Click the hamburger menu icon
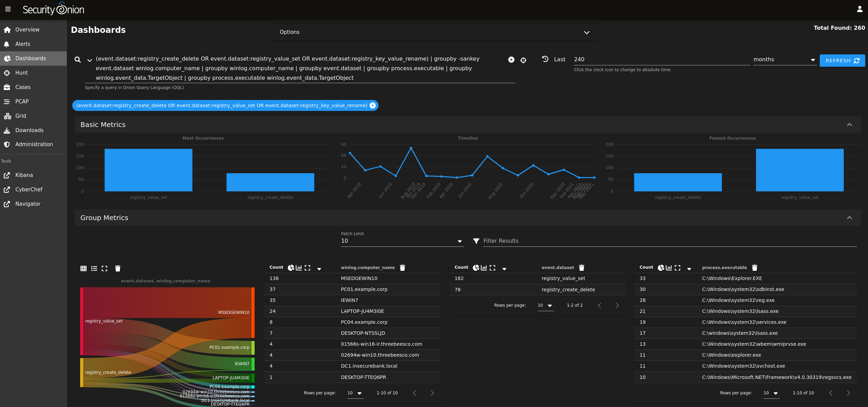 (x=8, y=9)
